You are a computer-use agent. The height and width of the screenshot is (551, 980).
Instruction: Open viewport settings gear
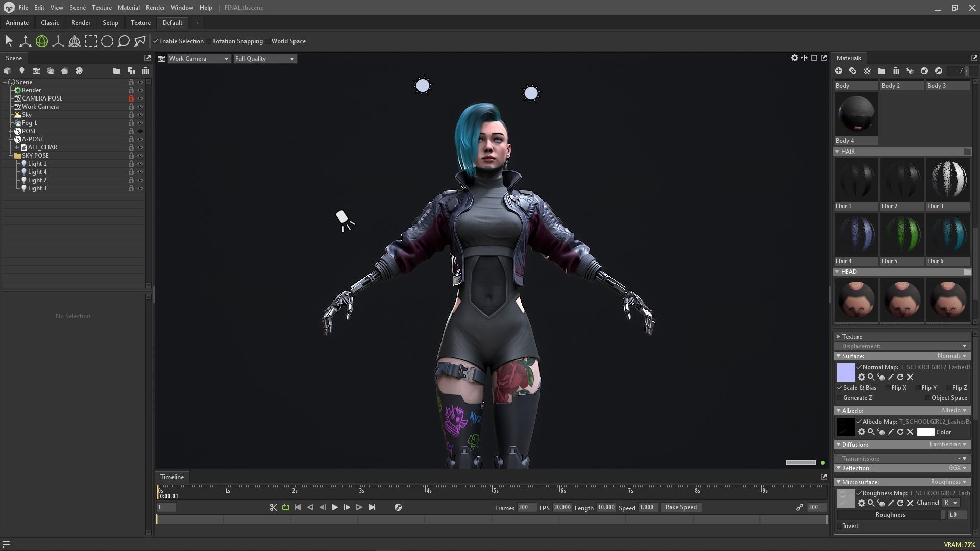(795, 58)
